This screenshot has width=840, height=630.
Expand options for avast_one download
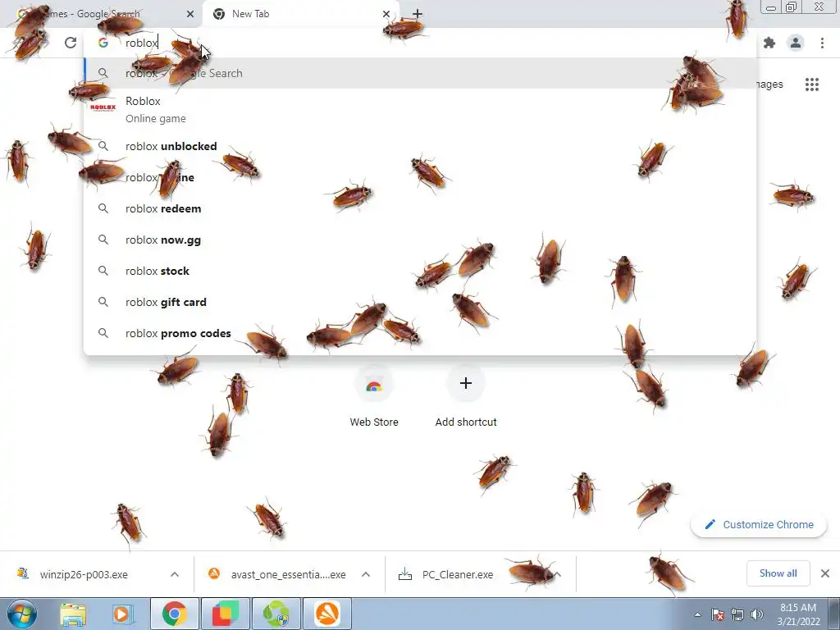(365, 574)
